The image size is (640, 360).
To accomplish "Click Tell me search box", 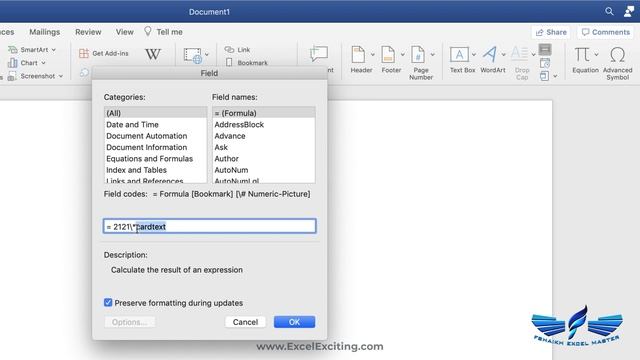I will (x=169, y=32).
